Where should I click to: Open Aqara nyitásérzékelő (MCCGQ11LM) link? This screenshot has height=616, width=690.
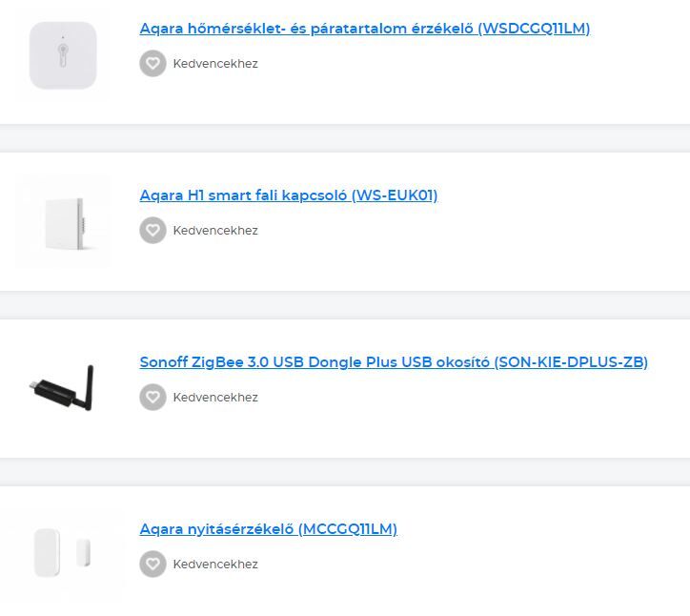[x=268, y=529]
